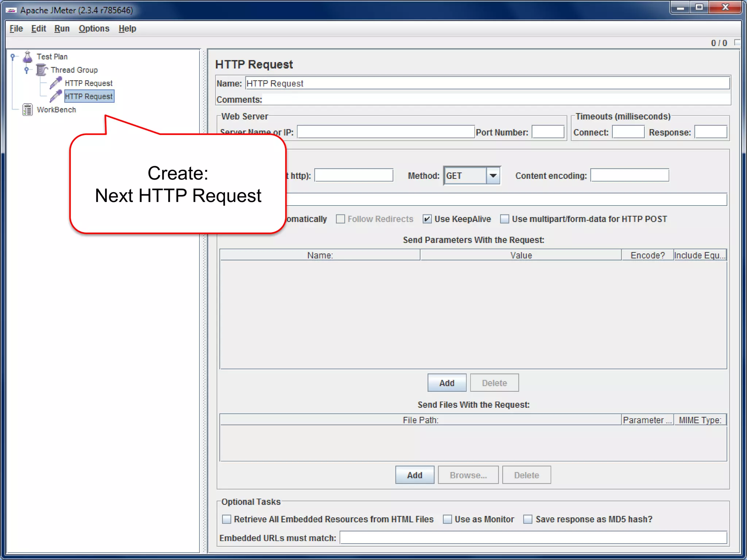Open the Help menu
The width and height of the screenshot is (747, 560).
[127, 28]
